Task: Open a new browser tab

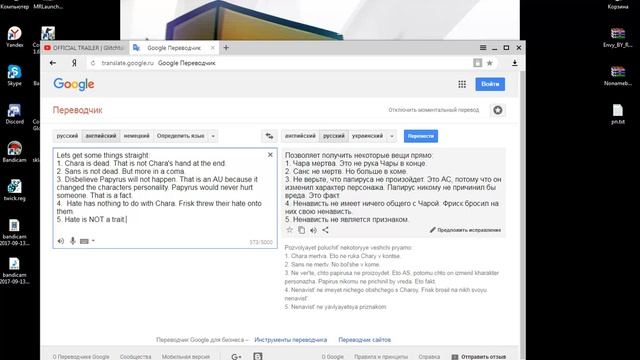Action: [x=226, y=48]
